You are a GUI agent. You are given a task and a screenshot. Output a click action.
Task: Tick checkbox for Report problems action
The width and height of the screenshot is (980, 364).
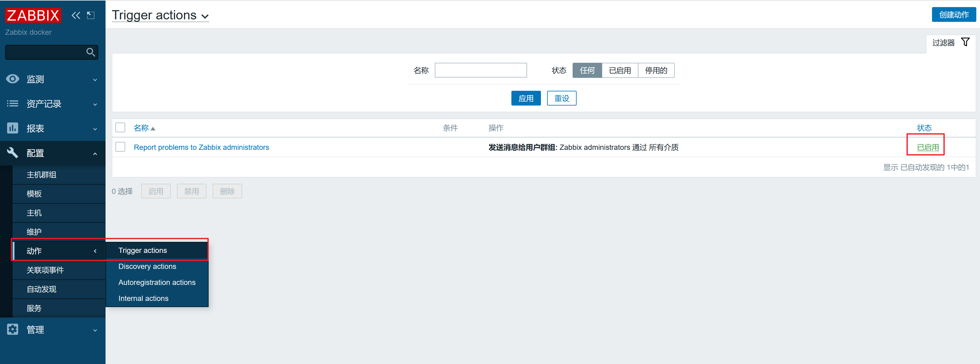pyautogui.click(x=120, y=147)
